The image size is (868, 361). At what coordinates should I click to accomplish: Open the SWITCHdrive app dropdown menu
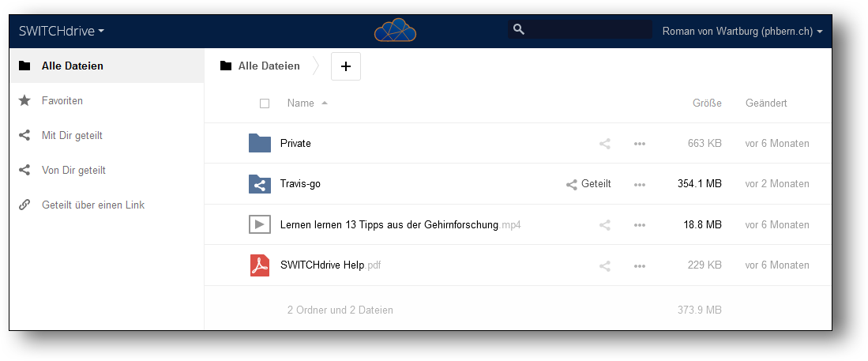tap(62, 32)
